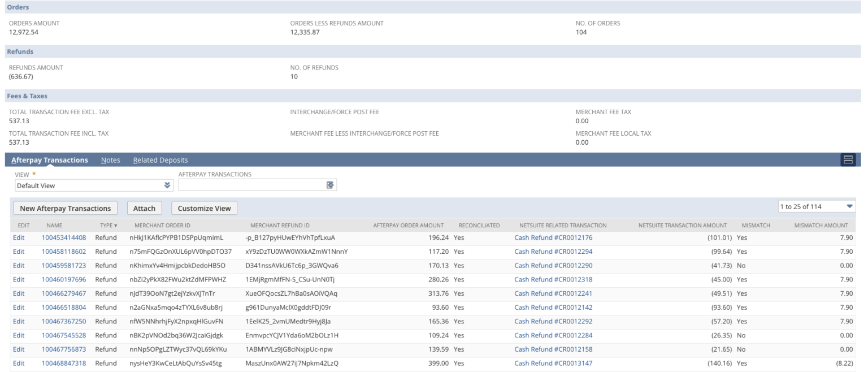Viewport: 868px width, 372px height.
Task: Click the New Afterpay Transactions button
Action: click(66, 208)
